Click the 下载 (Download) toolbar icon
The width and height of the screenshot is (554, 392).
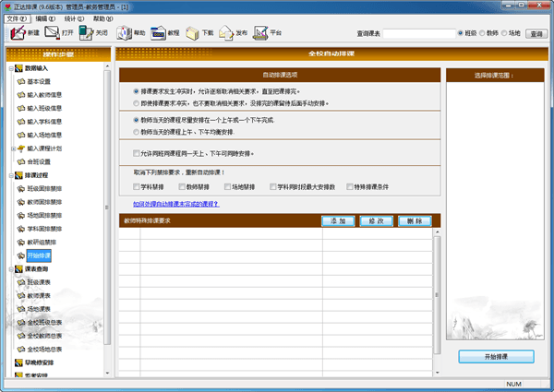pos(200,33)
